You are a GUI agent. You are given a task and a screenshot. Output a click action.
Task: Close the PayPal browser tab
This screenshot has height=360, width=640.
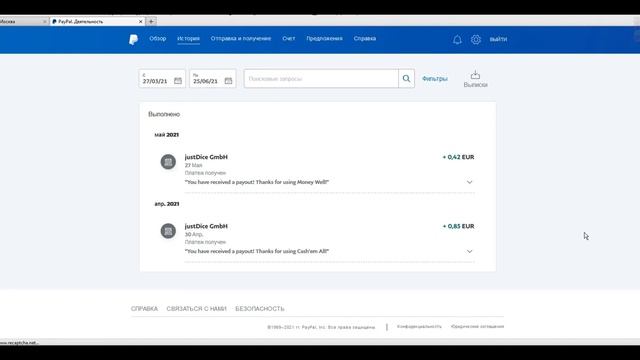pos(141,22)
